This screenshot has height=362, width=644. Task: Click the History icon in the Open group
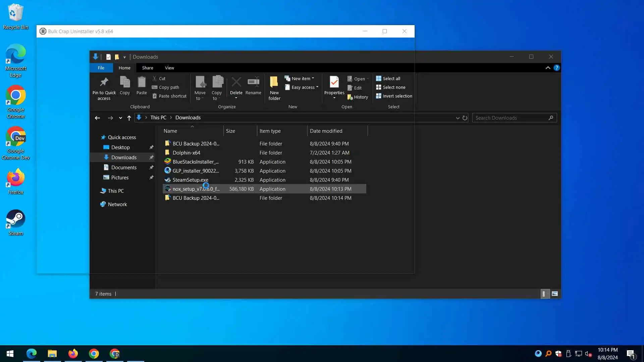pyautogui.click(x=350, y=97)
